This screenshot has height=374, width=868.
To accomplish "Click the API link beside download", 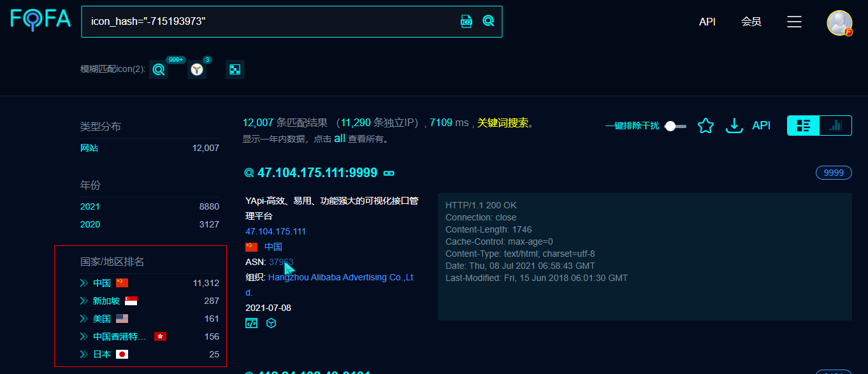I will coord(762,126).
